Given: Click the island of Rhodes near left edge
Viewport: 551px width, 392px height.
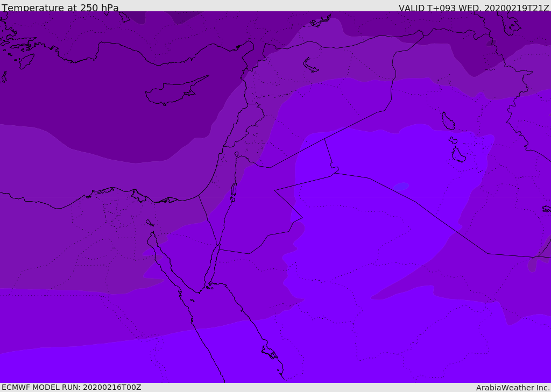Looking at the screenshot, I should [x=26, y=61].
